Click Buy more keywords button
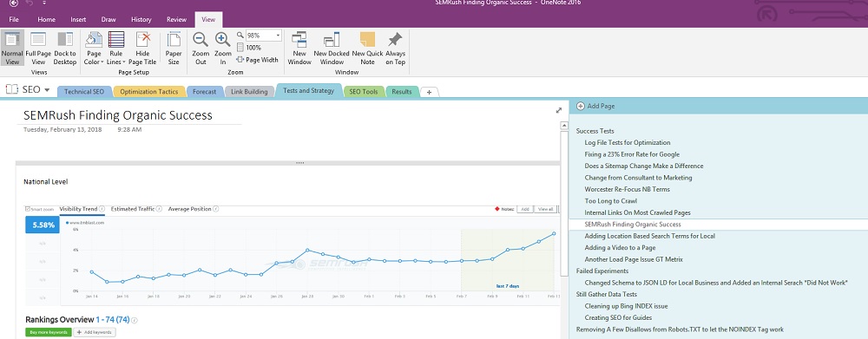Viewport: 868px width, 339px height. click(48, 332)
